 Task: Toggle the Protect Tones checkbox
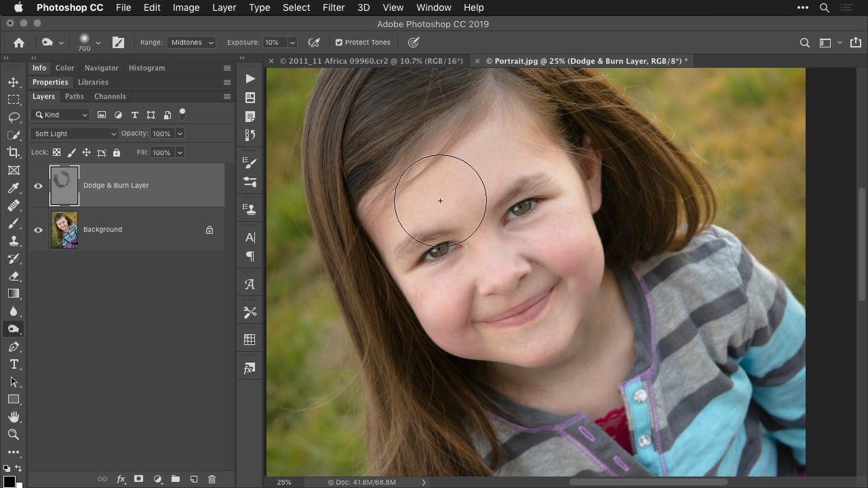(339, 42)
